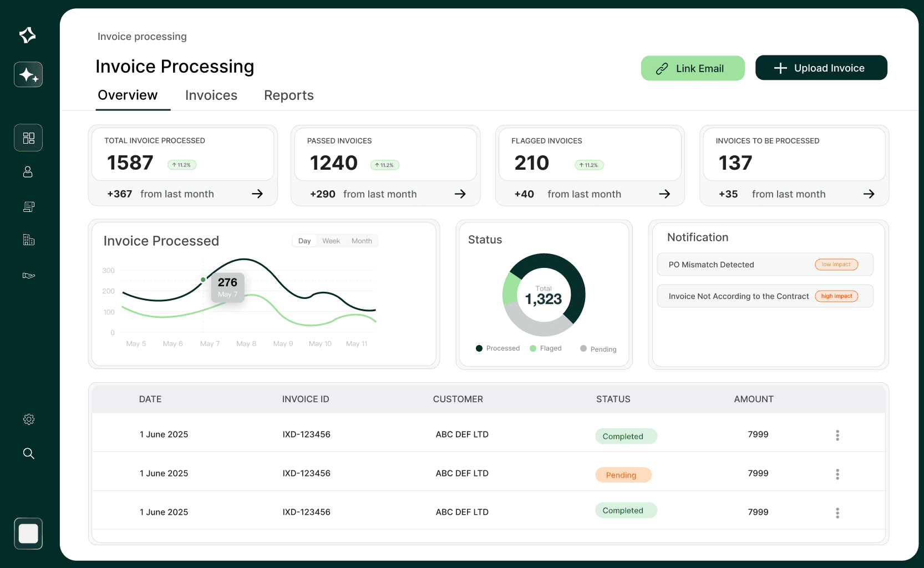Select the invoice document icon in sidebar

click(x=28, y=207)
